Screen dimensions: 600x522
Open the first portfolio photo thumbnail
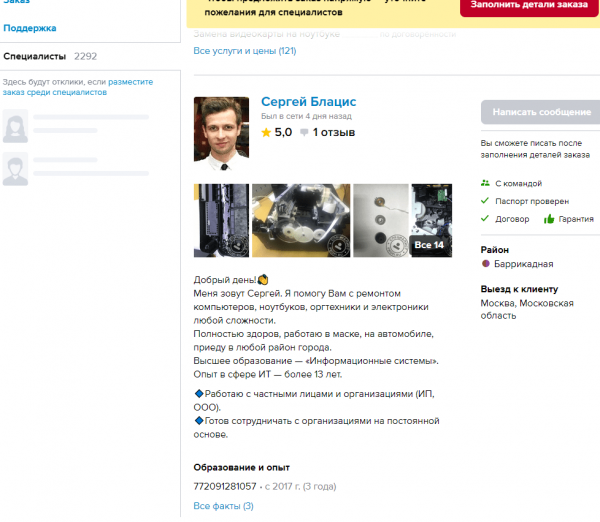click(221, 220)
